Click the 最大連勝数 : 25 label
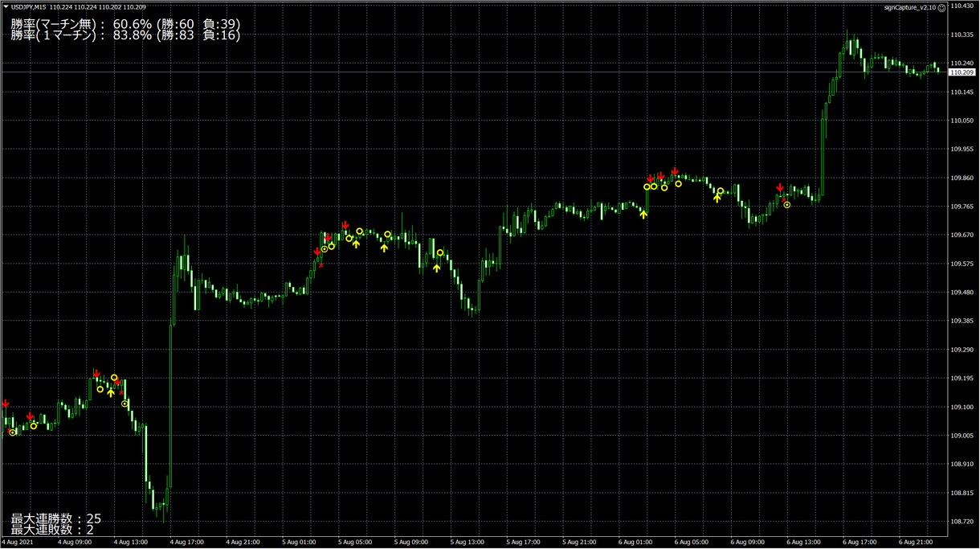This screenshot has width=980, height=549. (56, 519)
